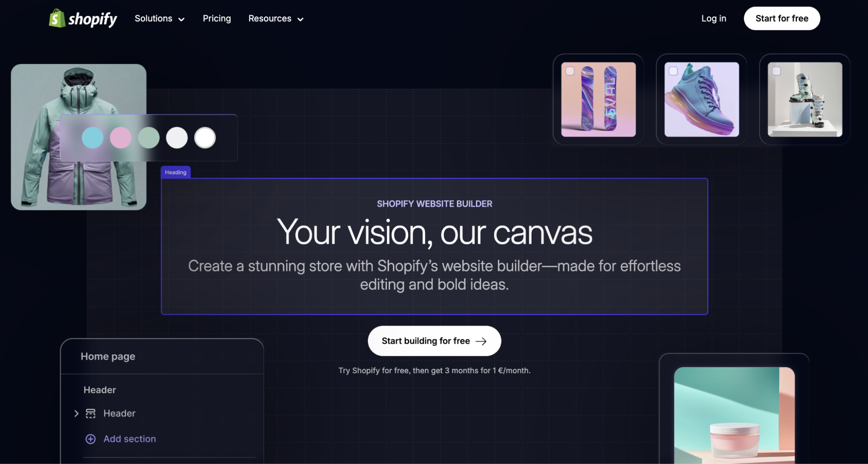Image resolution: width=868 pixels, height=464 pixels.
Task: Click the plus circle icon beside Add section
Action: click(x=90, y=439)
